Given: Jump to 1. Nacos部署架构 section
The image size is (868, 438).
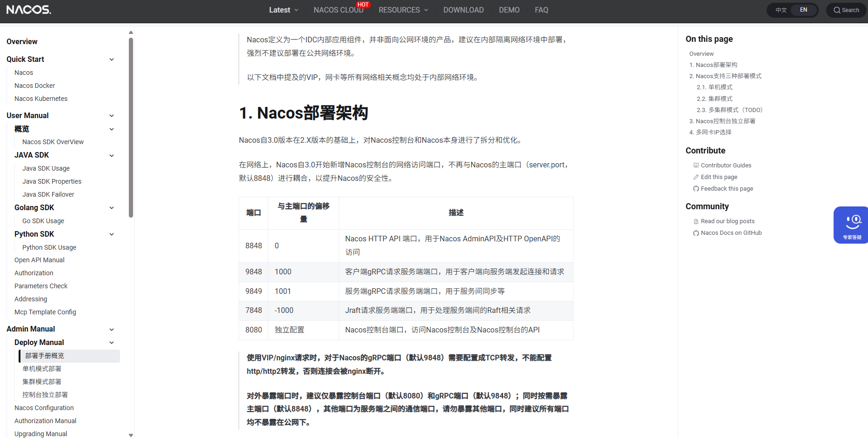Looking at the screenshot, I should pyautogui.click(x=713, y=65).
